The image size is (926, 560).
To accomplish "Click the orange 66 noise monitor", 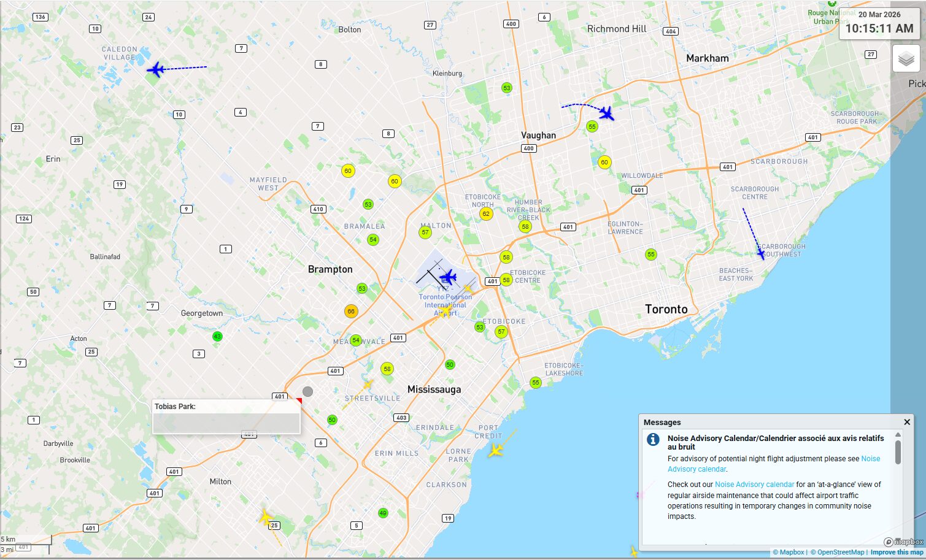I will pos(351,312).
